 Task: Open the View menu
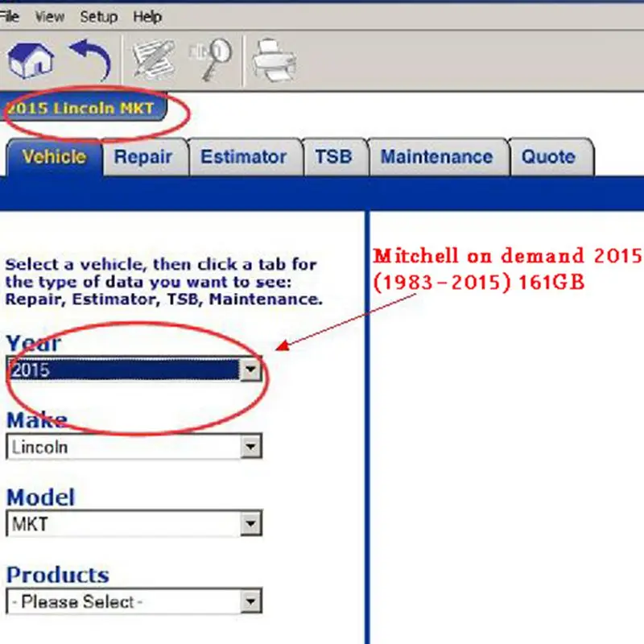[50, 17]
